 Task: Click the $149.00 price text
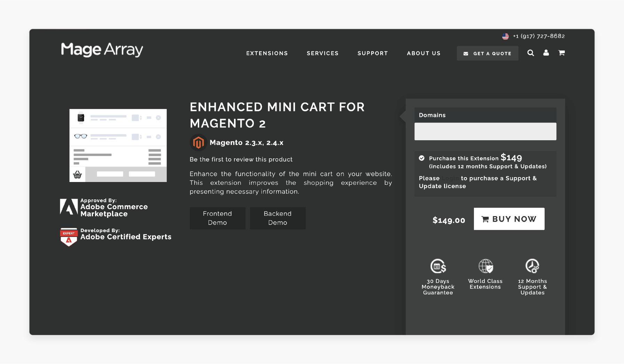449,220
